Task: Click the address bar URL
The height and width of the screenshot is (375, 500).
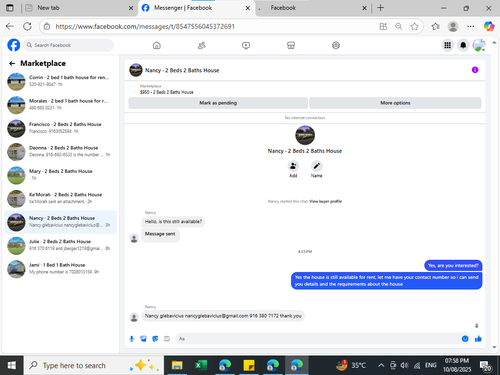Action: (145, 26)
